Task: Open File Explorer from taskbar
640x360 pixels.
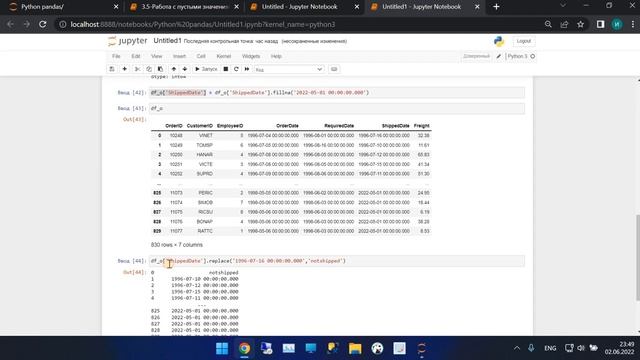Action: pos(355,348)
